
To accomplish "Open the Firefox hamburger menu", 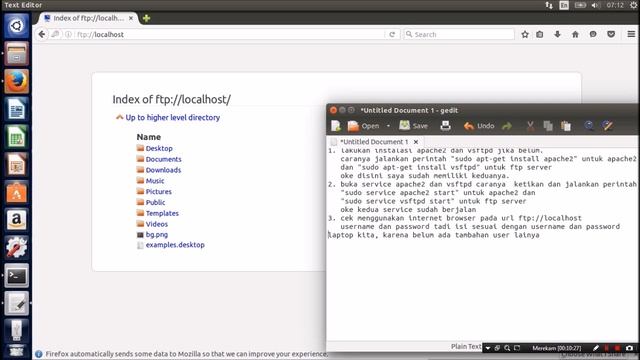I will (x=631, y=34).
